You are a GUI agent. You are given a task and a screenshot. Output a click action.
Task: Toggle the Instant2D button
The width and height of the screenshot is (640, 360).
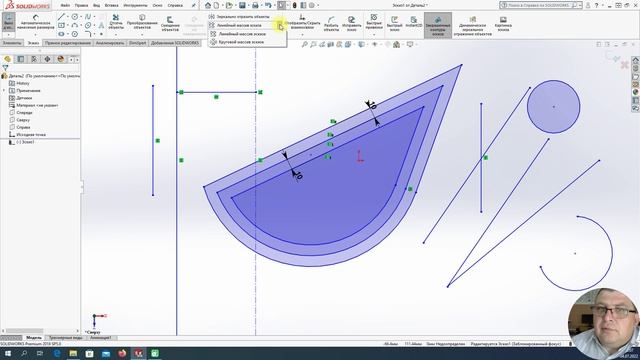tap(413, 22)
